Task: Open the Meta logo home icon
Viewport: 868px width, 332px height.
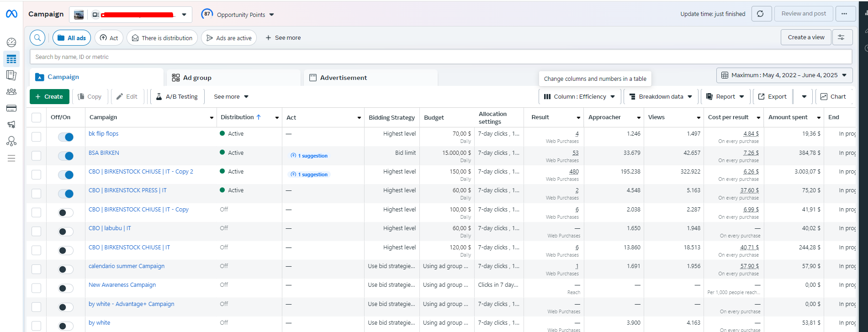Action: click(11, 14)
